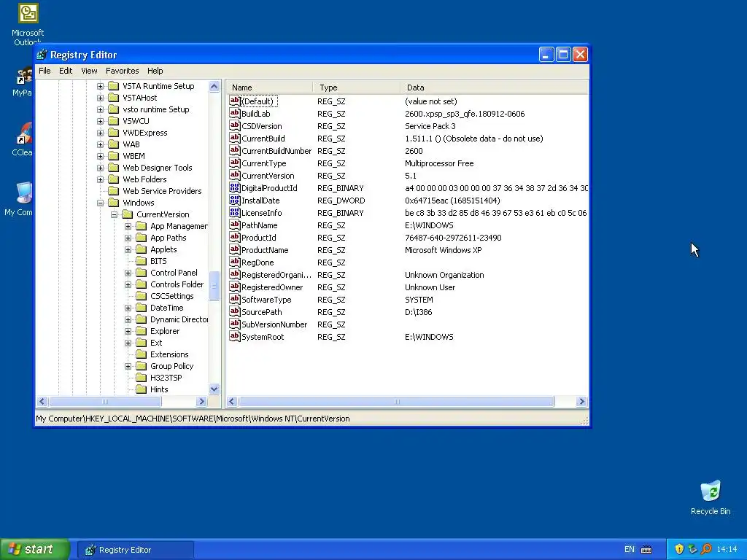Click the keyboard icon in taskbar

click(x=646, y=550)
